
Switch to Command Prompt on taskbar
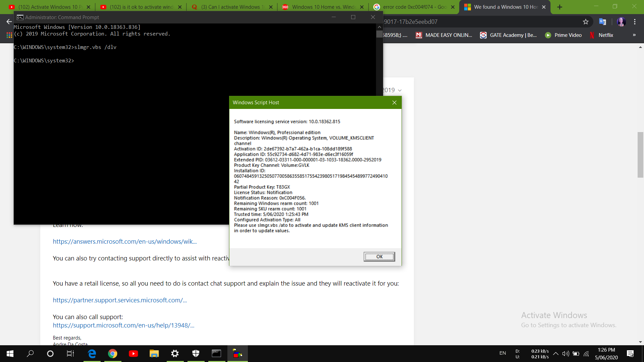click(217, 354)
